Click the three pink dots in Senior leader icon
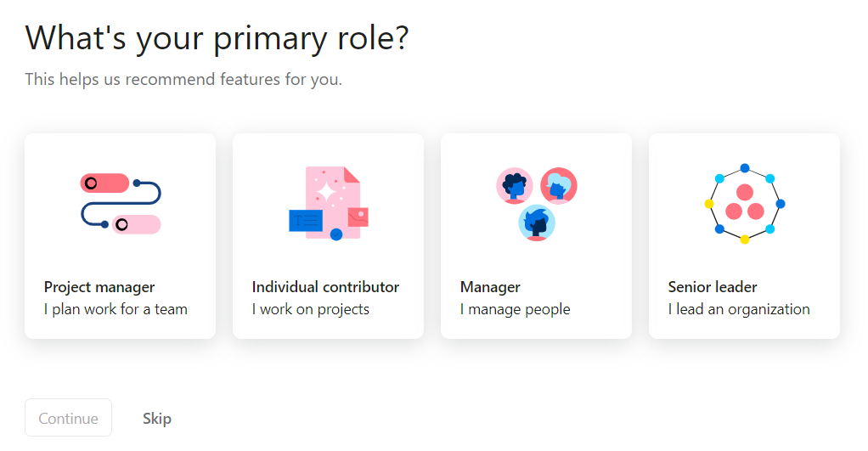Viewport: 868px width, 451px height. tap(745, 204)
